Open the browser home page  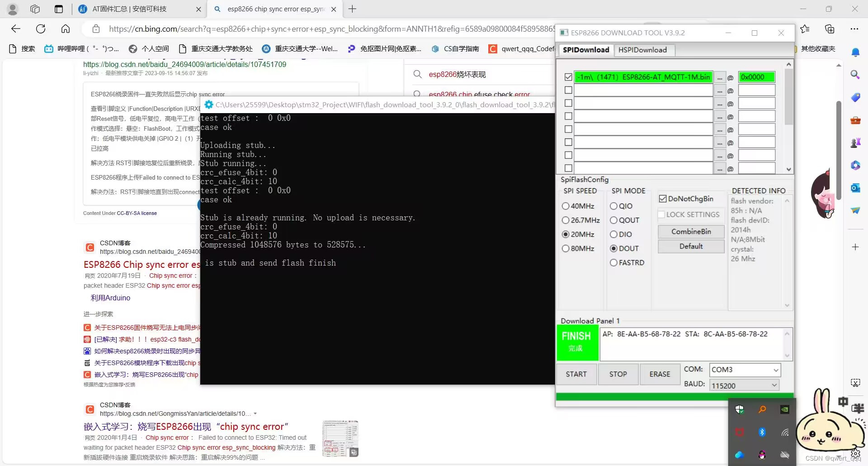pos(66,29)
